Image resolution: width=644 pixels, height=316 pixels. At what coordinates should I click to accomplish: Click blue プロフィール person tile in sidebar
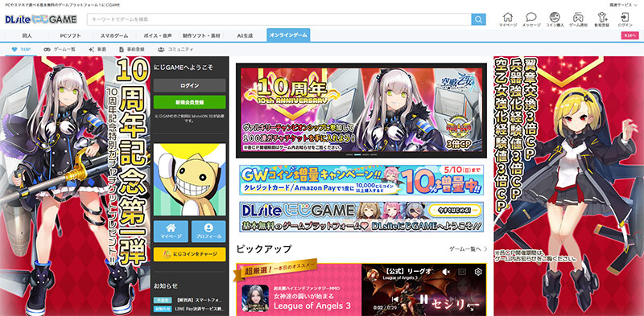pos(208,232)
